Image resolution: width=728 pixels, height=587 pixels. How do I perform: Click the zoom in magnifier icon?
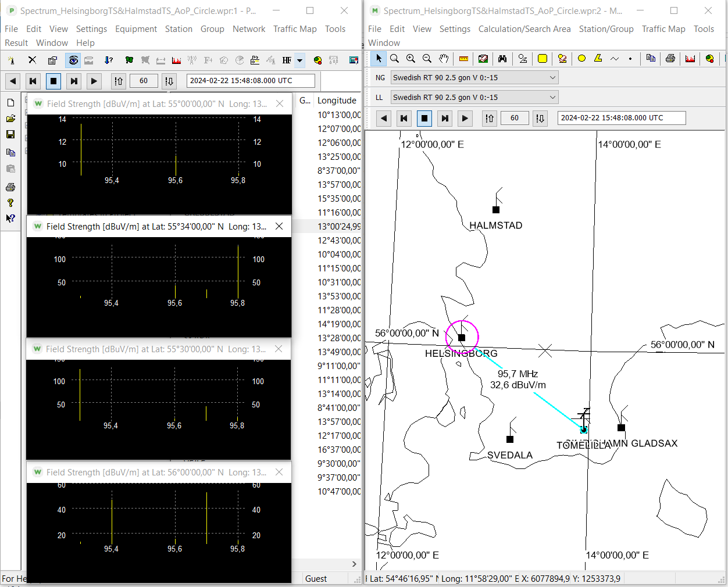click(x=411, y=59)
